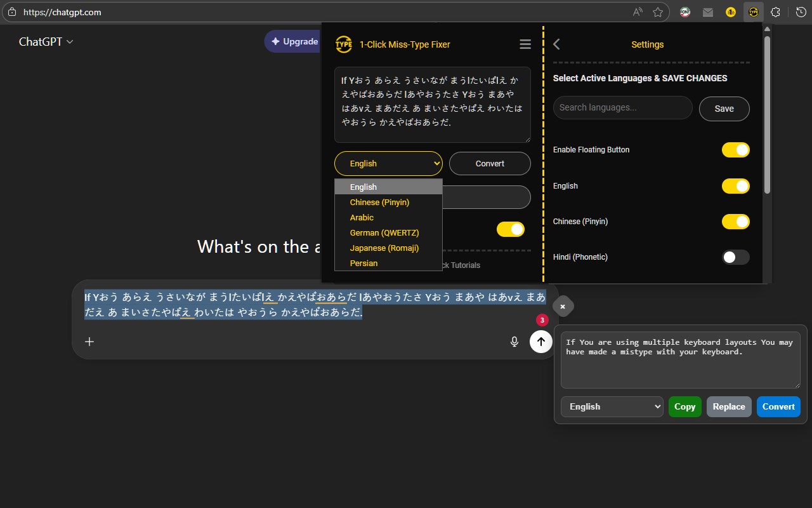The width and height of the screenshot is (812, 508).
Task: Go back using the Settings back chevron
Action: [557, 44]
